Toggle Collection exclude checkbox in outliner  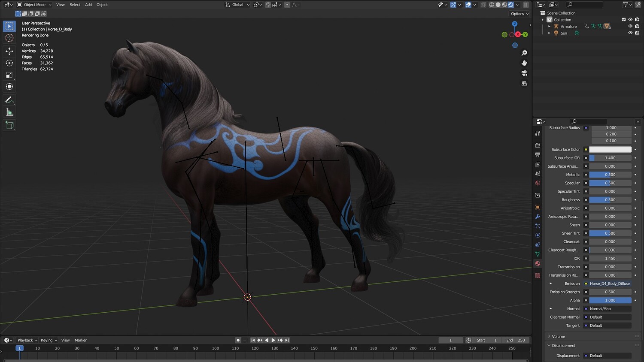coord(624,19)
